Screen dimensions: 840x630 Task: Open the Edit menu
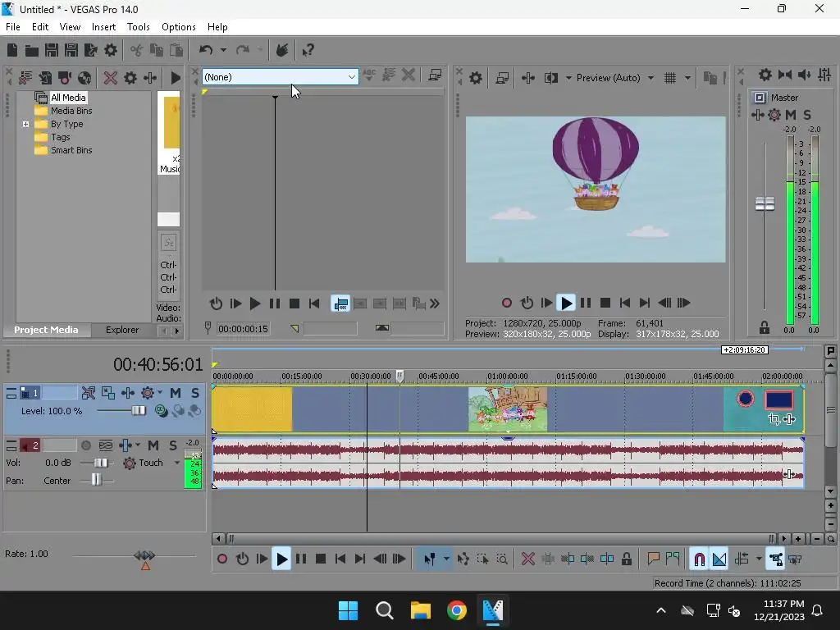pyautogui.click(x=40, y=27)
